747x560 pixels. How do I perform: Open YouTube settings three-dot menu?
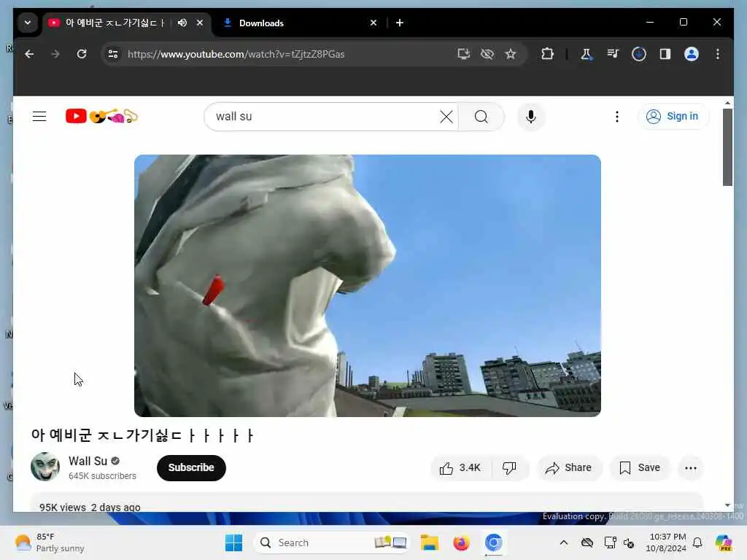point(617,117)
